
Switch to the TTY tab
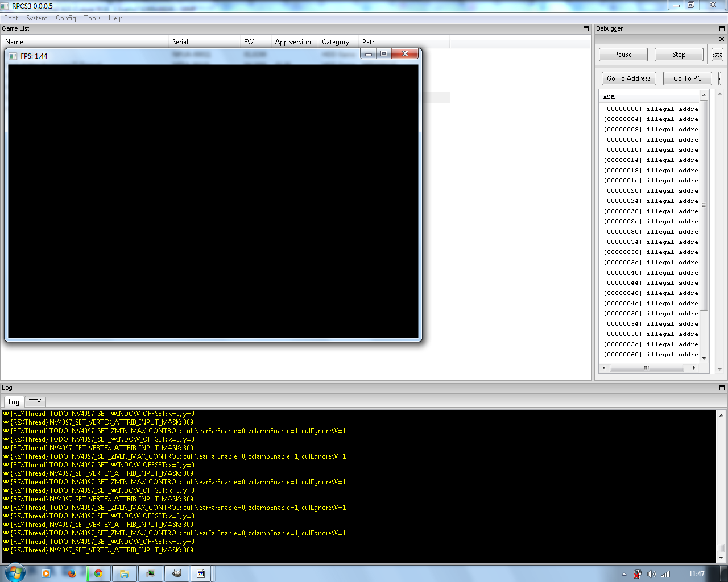click(35, 401)
